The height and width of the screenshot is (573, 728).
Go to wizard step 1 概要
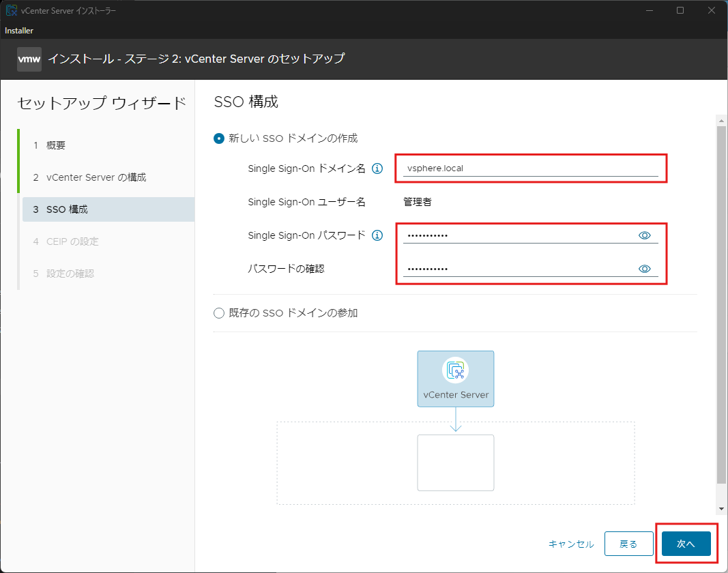tap(108, 145)
